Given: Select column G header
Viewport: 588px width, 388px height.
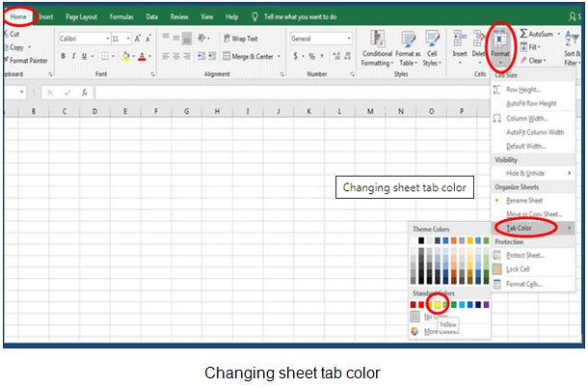Looking at the screenshot, I should 186,111.
